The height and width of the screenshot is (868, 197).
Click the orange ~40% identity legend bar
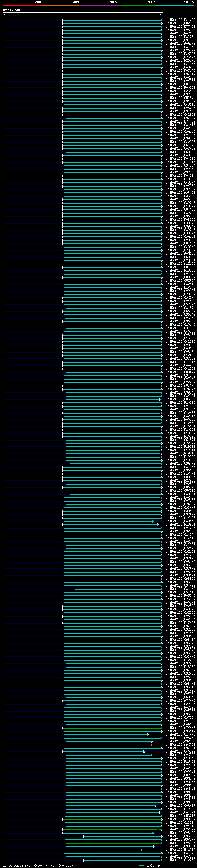point(60,6)
